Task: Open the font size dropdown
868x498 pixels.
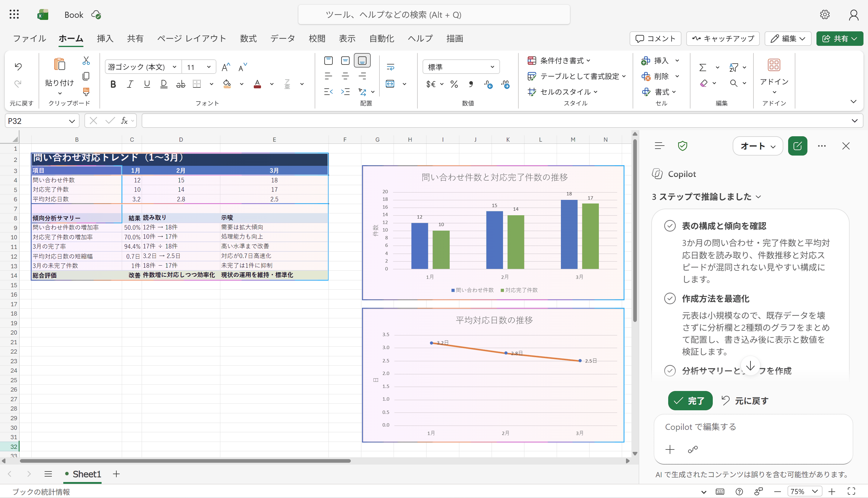Action: tap(209, 67)
